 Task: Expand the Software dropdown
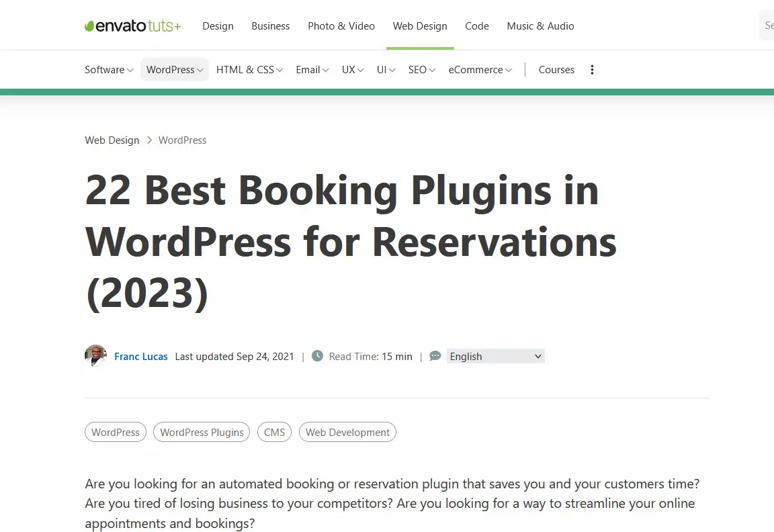pyautogui.click(x=109, y=69)
